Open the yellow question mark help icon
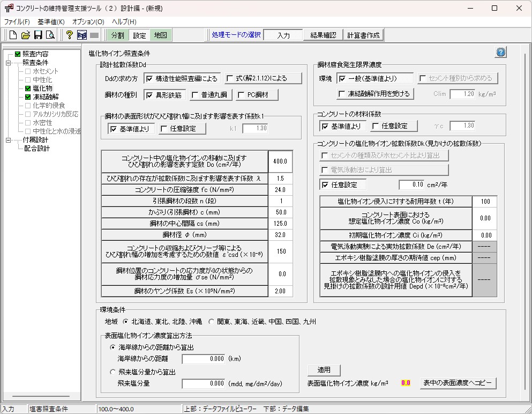The width and height of the screenshot is (532, 414). coord(70,35)
